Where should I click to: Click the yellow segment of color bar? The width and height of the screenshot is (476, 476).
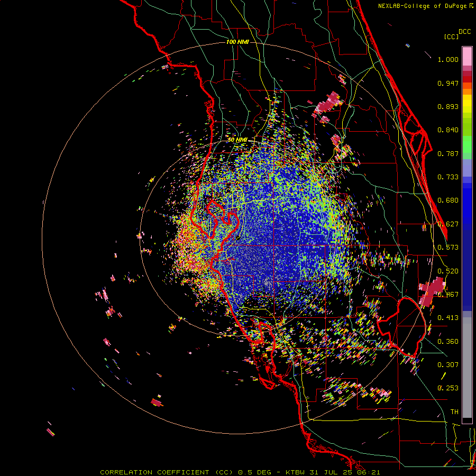(467, 104)
